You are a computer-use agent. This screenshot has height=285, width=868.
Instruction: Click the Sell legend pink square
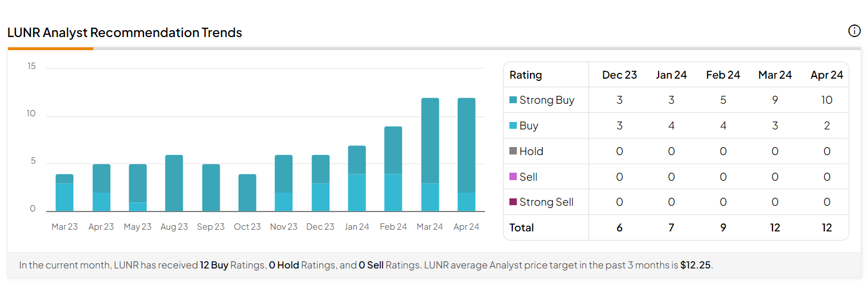point(513,177)
